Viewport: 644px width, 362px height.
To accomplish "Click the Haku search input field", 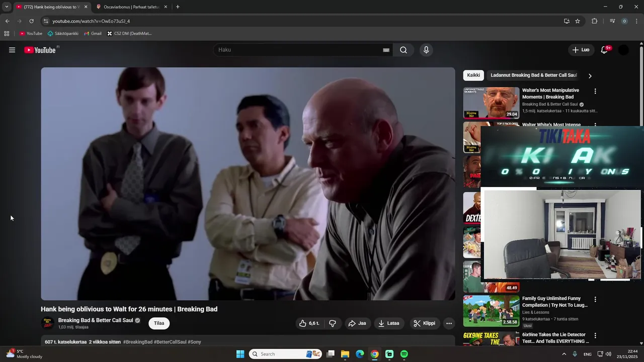I will coord(299,50).
